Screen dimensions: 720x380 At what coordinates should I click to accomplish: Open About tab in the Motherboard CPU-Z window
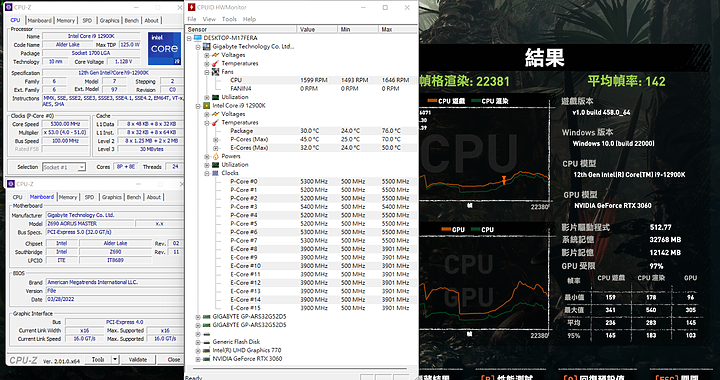point(153,197)
